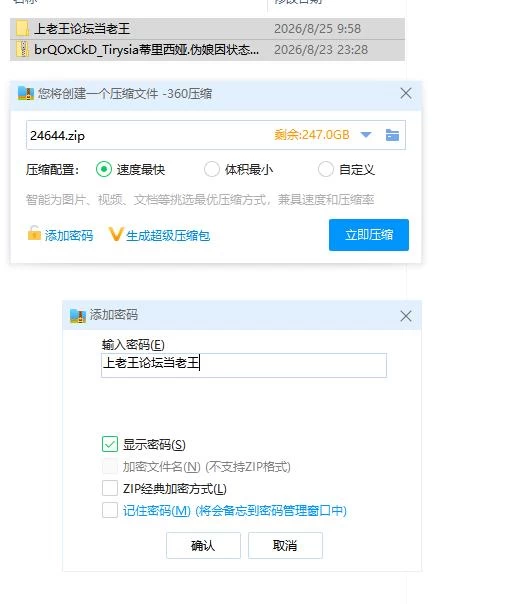Select the brQOxCkD_Tirysia zip file row
Screen dimensions: 526x604
pyautogui.click(x=207, y=50)
